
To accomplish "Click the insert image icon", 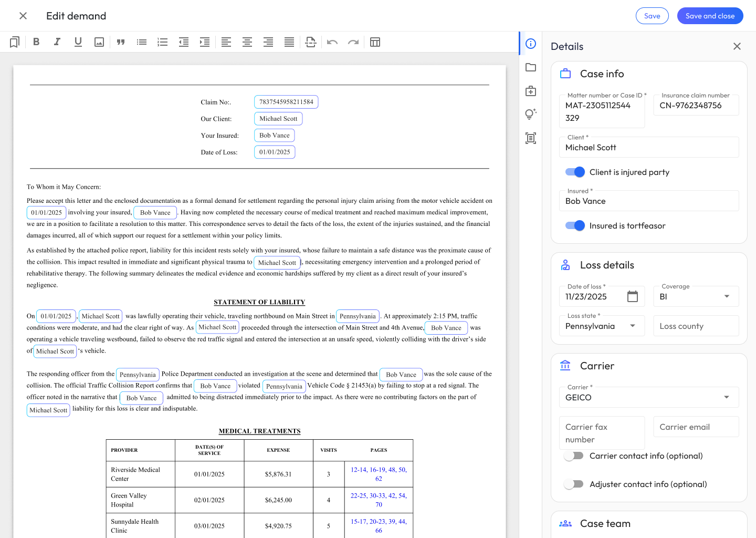I will click(x=99, y=42).
